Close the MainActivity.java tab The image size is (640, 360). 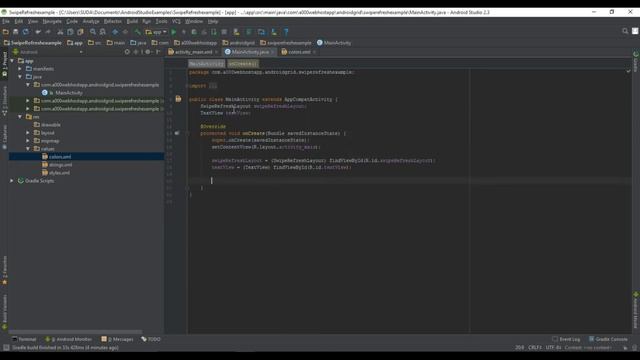point(273,52)
